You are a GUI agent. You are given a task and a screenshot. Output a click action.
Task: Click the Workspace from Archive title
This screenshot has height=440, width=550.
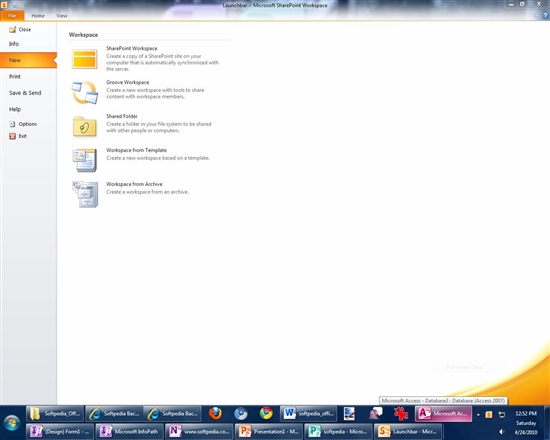point(134,184)
